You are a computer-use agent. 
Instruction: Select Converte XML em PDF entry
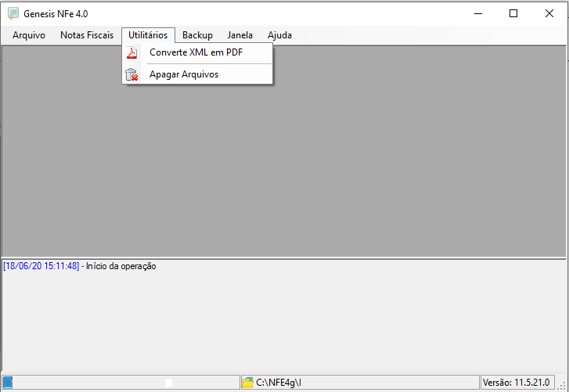coord(197,52)
